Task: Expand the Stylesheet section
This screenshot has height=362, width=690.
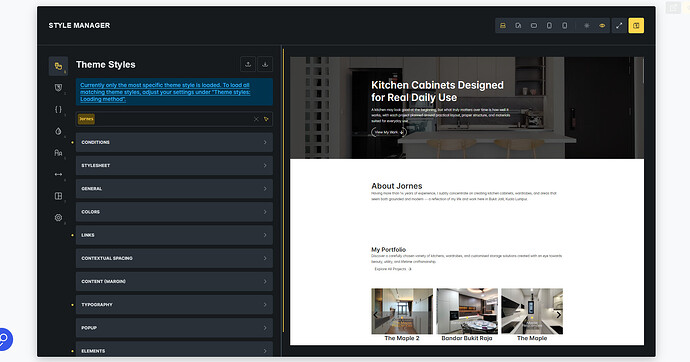Action: [174, 165]
